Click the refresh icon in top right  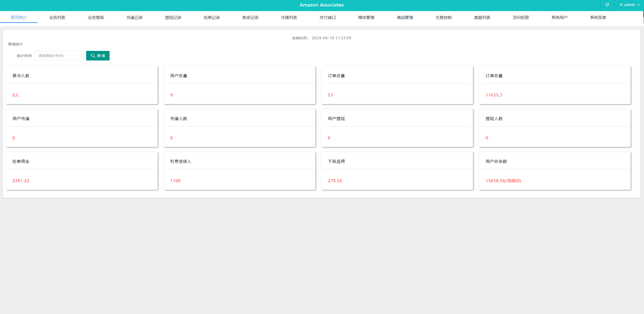607,5
